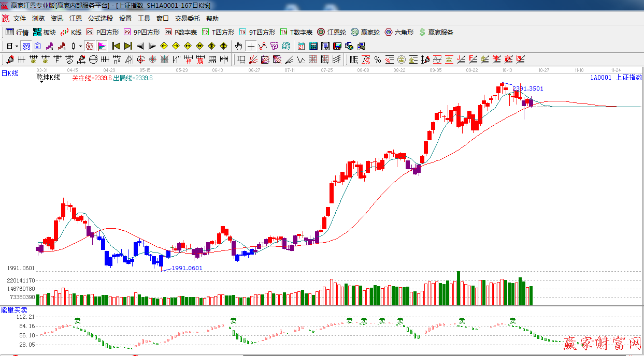This screenshot has width=644, height=356.
Task: Open the 交易委托 menu
Action: pyautogui.click(x=187, y=19)
